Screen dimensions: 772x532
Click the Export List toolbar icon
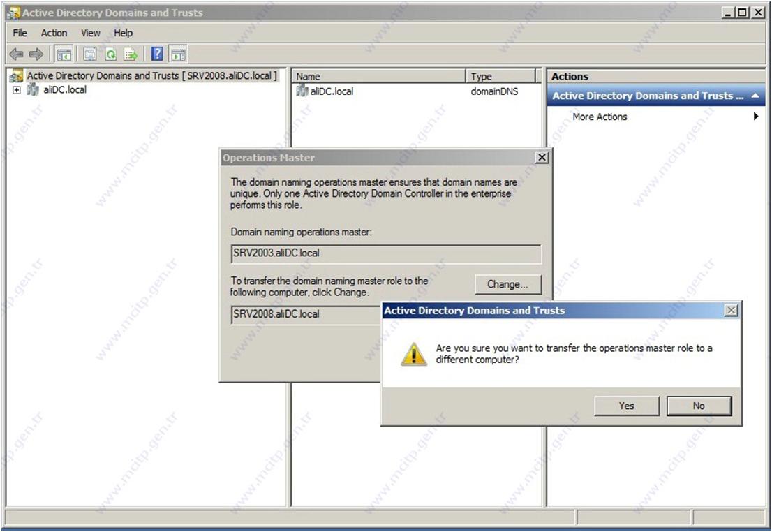tap(131, 54)
